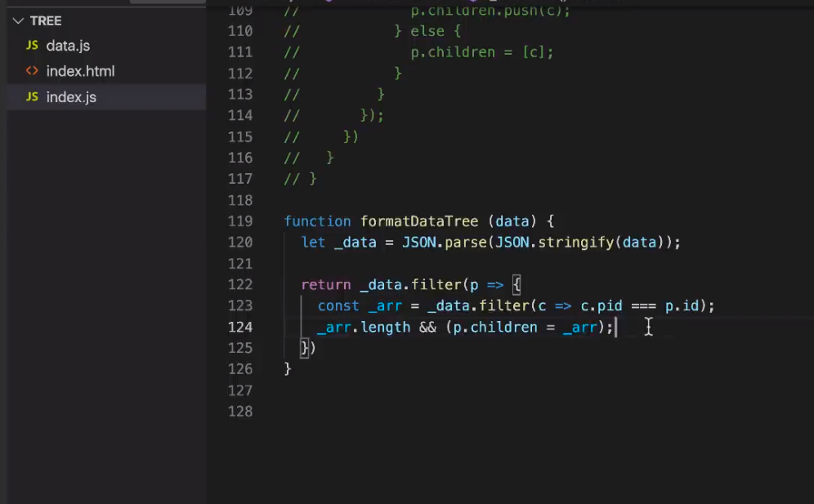
Task: Click the return keyword on line 122
Action: point(326,285)
